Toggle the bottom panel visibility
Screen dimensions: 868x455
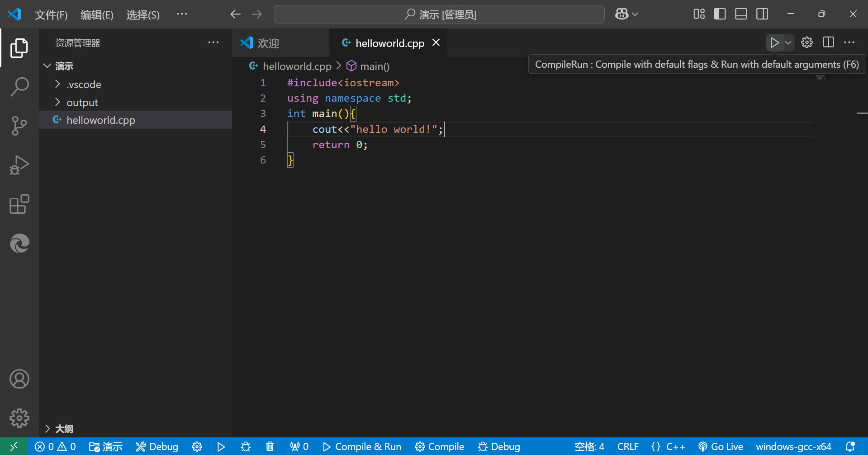[740, 14]
